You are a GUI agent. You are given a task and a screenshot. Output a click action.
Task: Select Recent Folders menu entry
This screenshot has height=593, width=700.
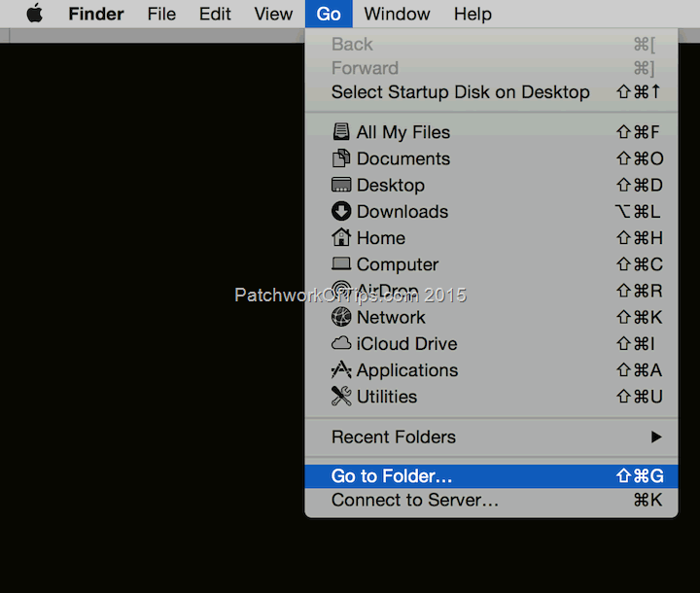[491, 436]
